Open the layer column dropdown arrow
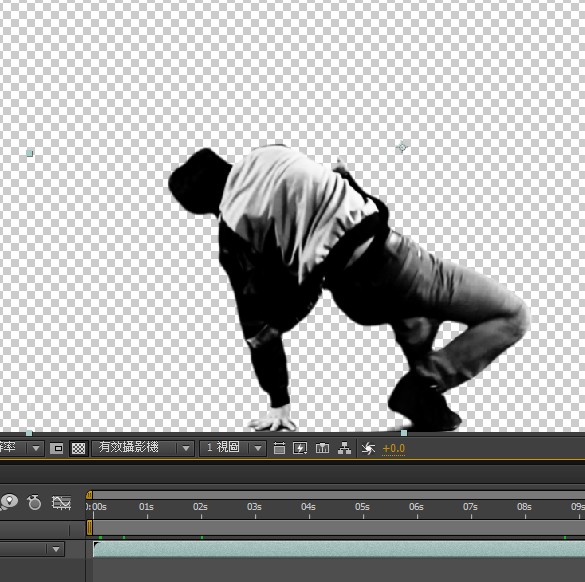This screenshot has height=582, width=585. tap(56, 549)
